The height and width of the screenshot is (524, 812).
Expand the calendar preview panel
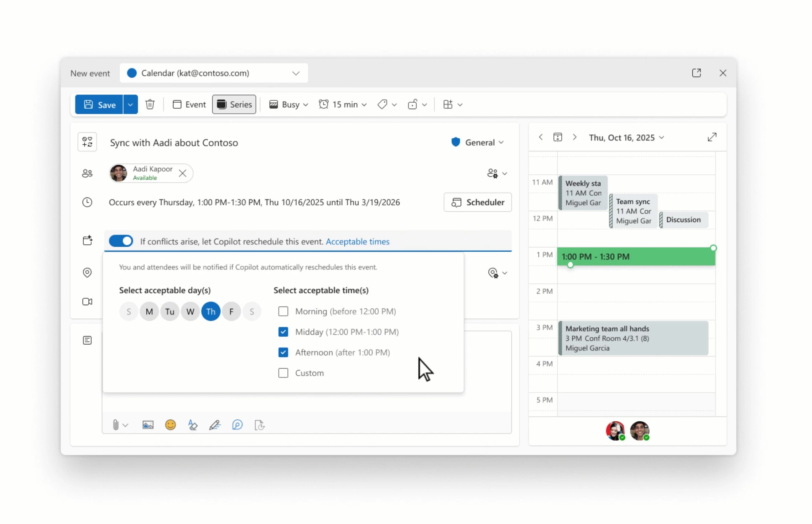(x=712, y=137)
